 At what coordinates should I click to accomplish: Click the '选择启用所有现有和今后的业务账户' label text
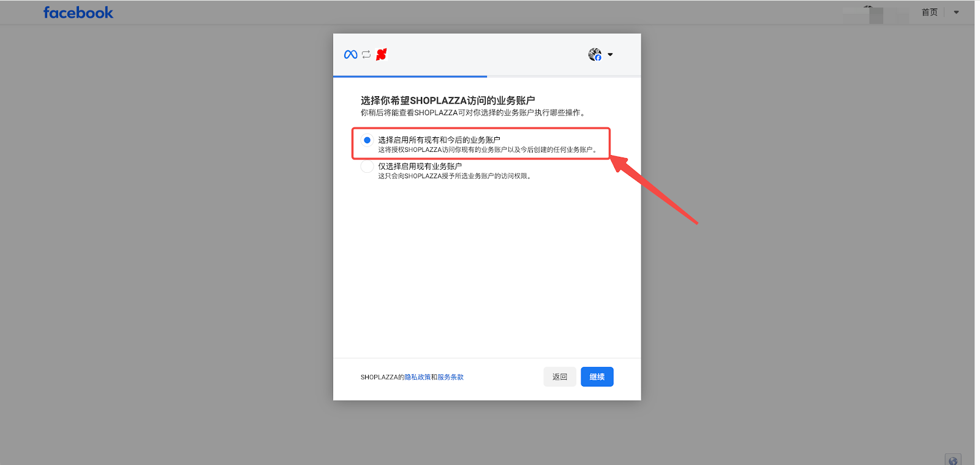coord(439,140)
